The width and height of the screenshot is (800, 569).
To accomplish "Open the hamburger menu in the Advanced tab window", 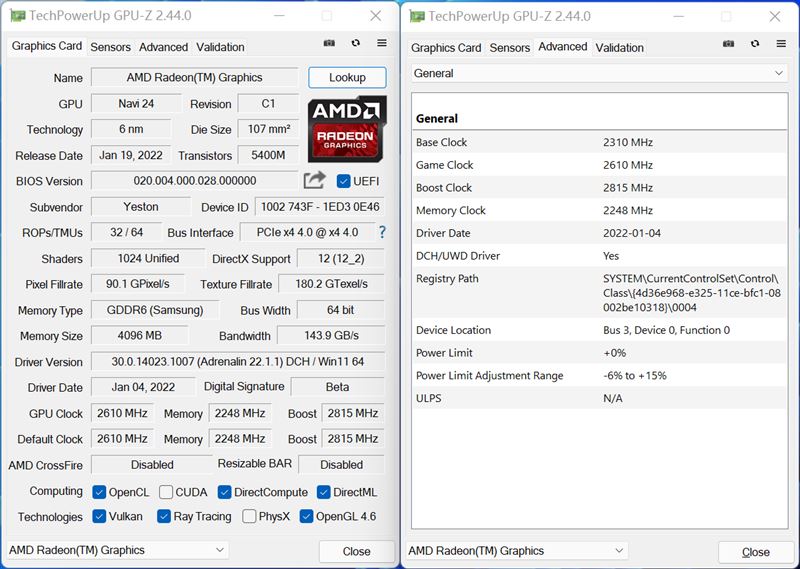I will [782, 44].
